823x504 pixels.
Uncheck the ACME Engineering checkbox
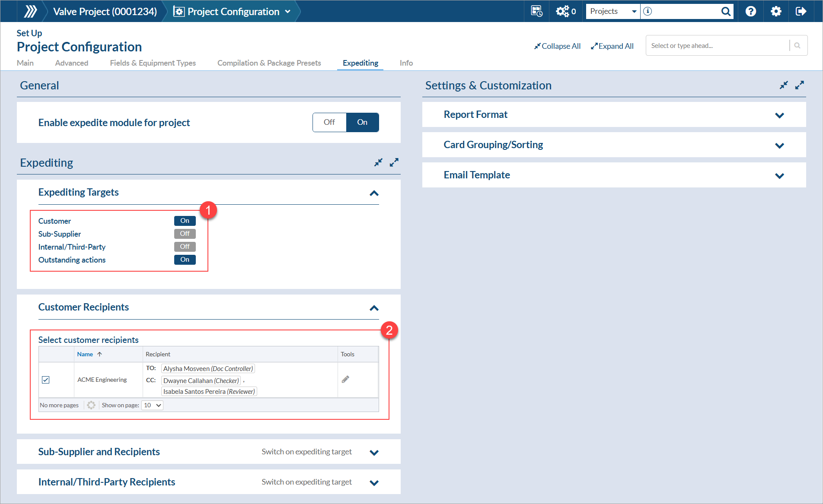pyautogui.click(x=46, y=380)
